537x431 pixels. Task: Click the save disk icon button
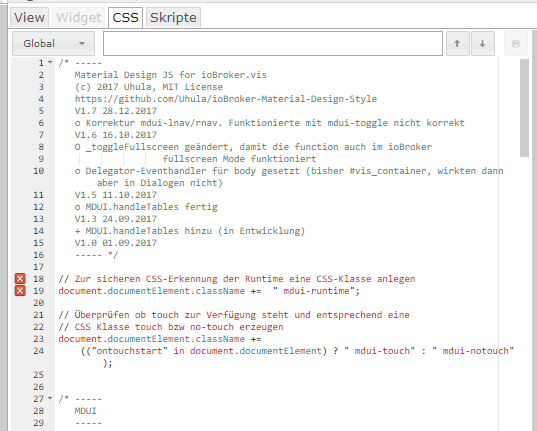(x=516, y=44)
